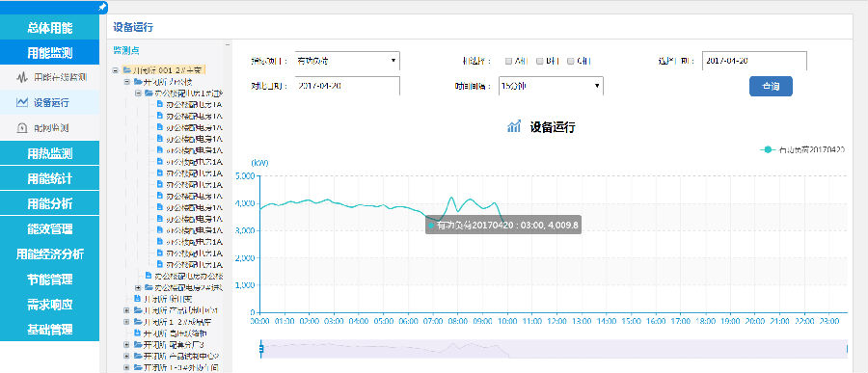Click the line chart icon beside 设备运行 in the sidebar

coord(21,102)
